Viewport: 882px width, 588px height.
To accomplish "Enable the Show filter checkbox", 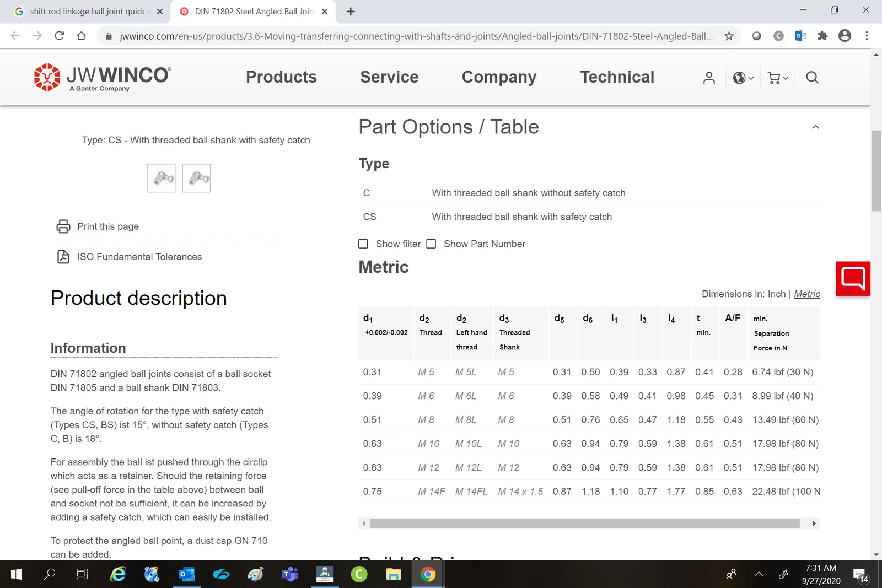I will (x=363, y=244).
